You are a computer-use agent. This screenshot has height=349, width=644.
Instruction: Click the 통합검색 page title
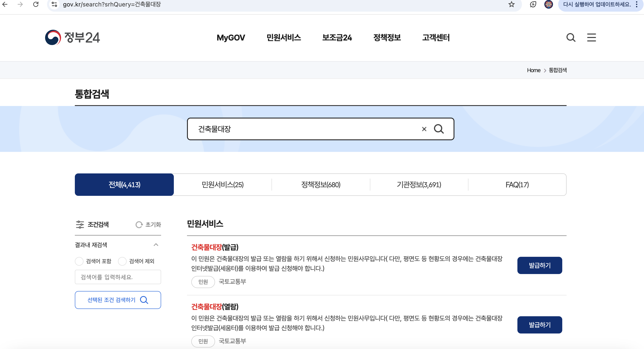(x=92, y=94)
